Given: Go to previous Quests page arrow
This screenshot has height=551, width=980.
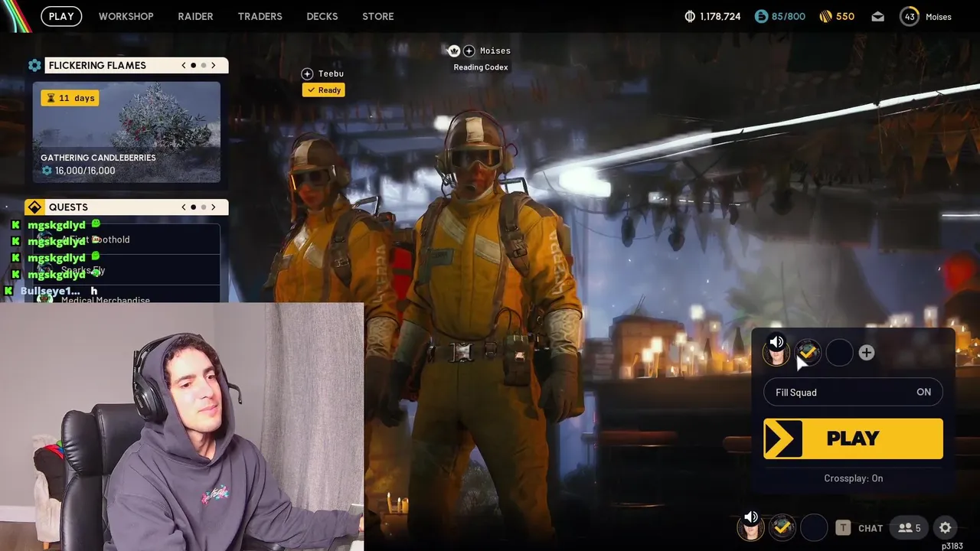Looking at the screenshot, I should click(184, 207).
